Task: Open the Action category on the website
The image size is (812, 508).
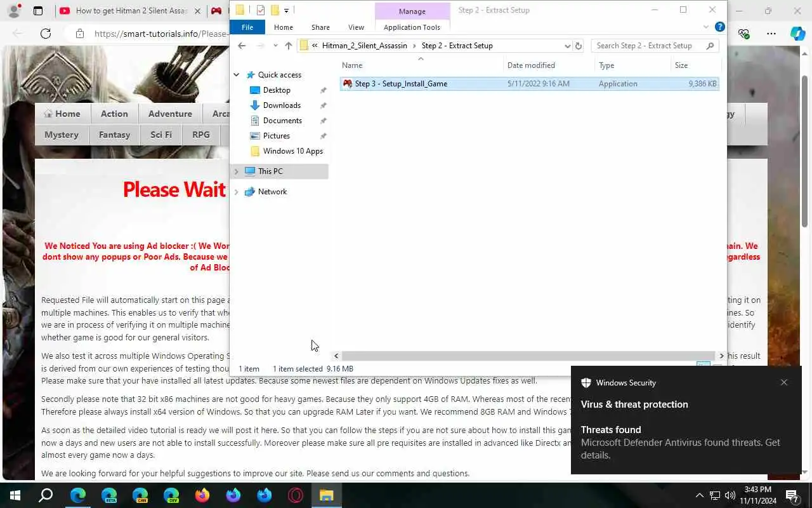Action: coord(114,114)
